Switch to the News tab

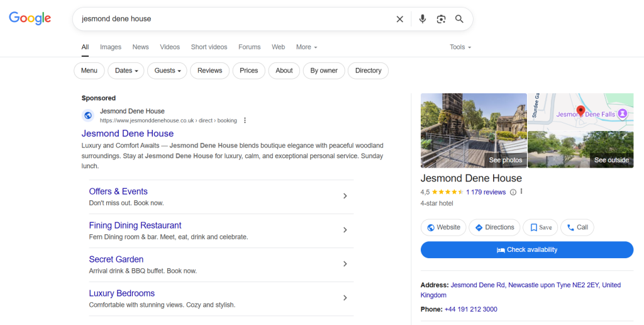pos(140,47)
